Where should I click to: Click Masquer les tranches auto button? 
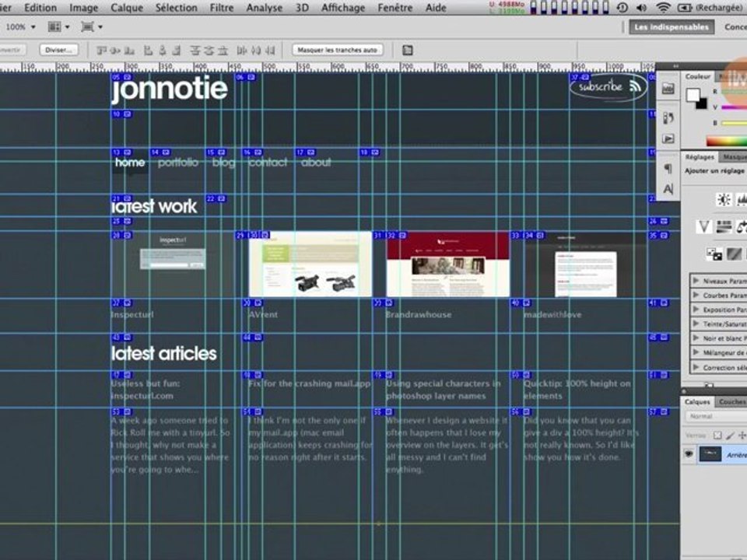[337, 50]
